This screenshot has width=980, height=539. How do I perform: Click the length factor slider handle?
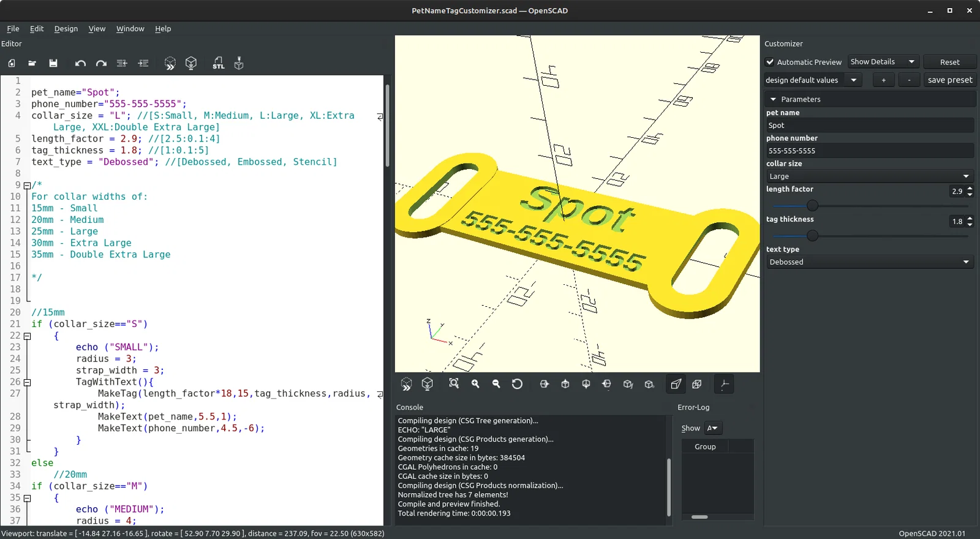pyautogui.click(x=812, y=206)
